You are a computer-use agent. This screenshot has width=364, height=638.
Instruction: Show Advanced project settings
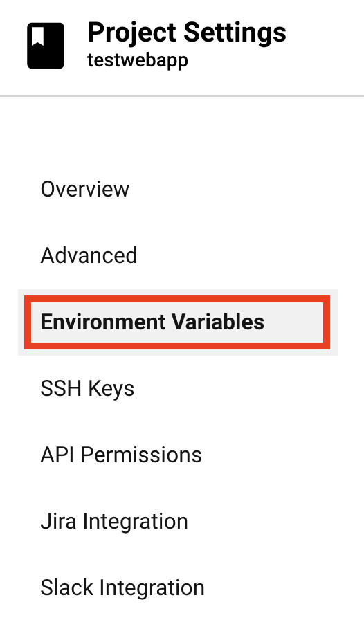89,255
